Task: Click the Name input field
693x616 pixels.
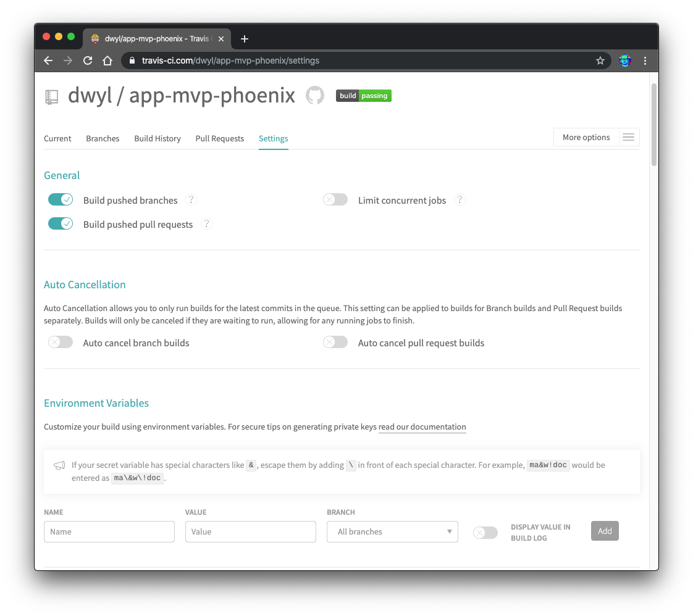Action: [x=109, y=531]
